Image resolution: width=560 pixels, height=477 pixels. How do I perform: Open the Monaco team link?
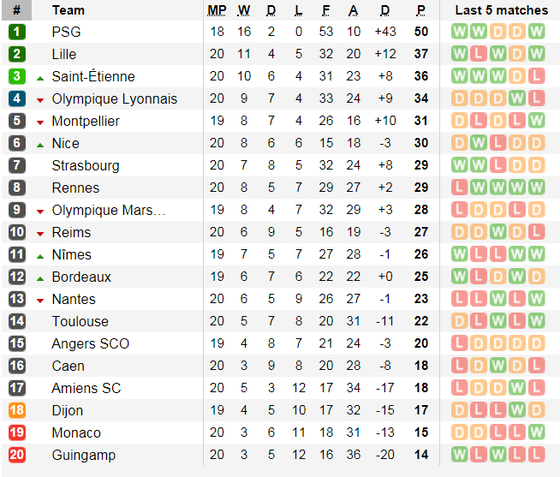coord(76,433)
